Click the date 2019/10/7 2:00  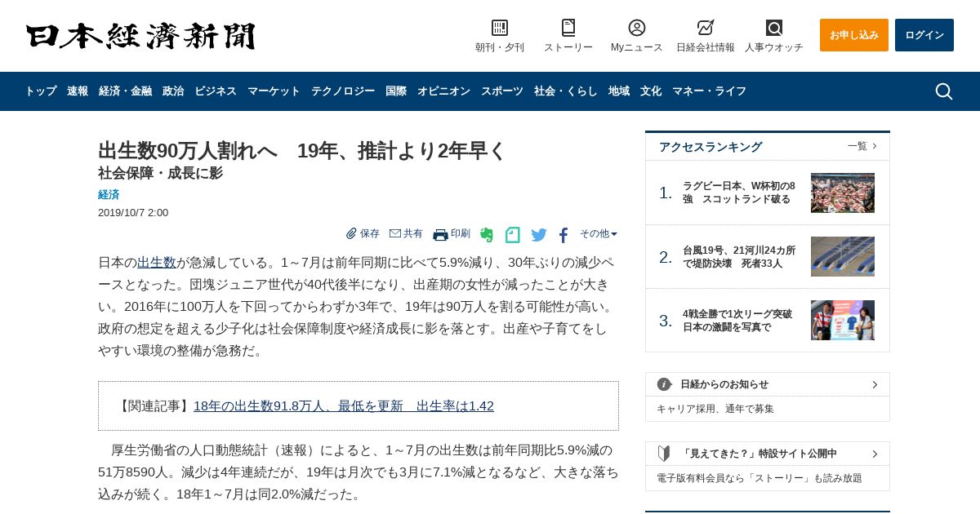[133, 213]
